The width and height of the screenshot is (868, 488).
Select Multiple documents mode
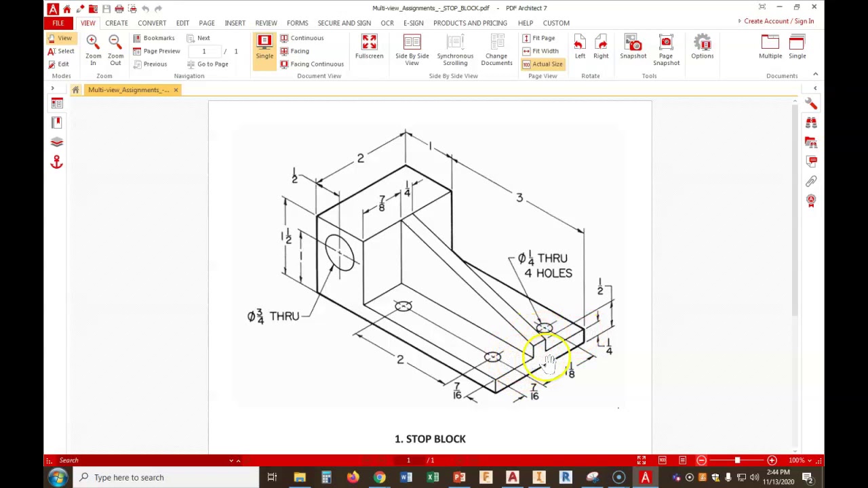point(770,47)
